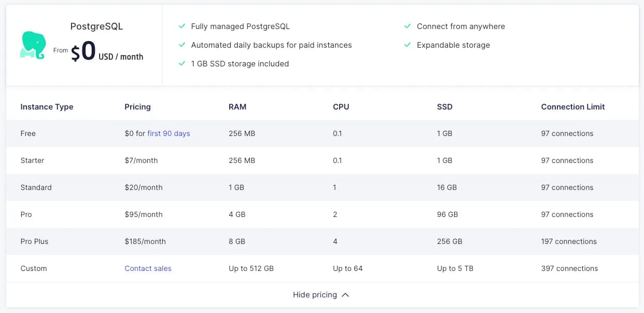Click the Up to 512 GB RAM cell

251,268
